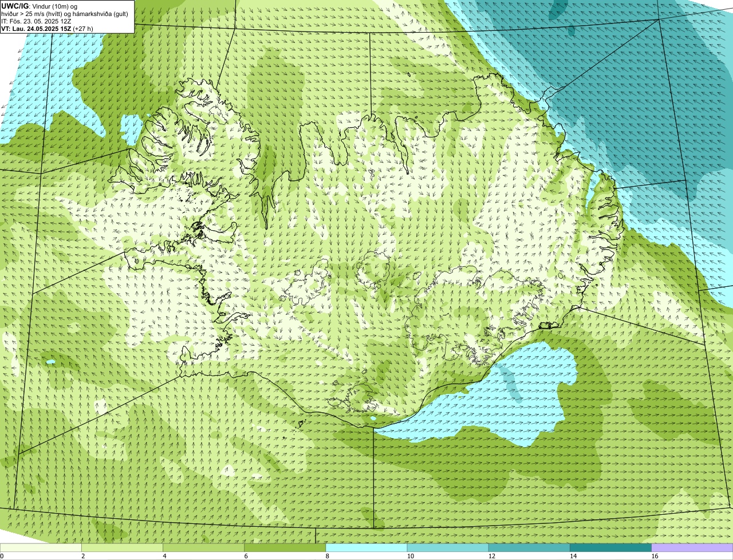
Task: Click the legend label '16'
Action: (x=655, y=556)
